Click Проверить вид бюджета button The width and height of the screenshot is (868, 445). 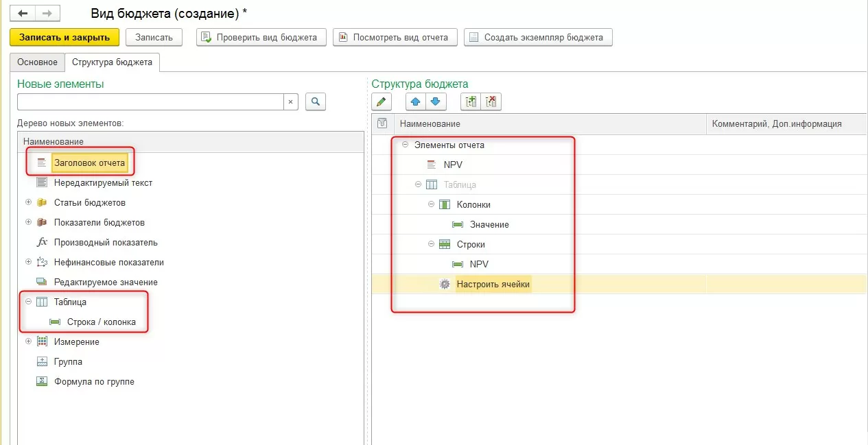coord(261,37)
